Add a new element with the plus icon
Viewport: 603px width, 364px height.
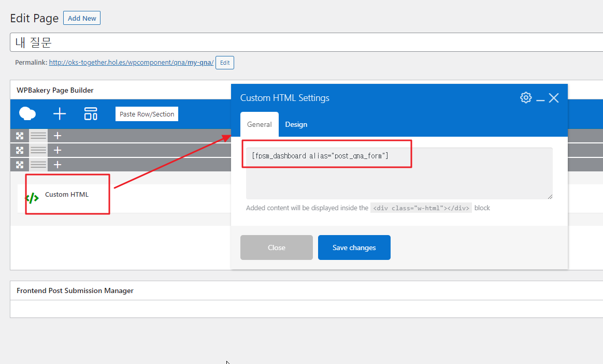tap(60, 114)
